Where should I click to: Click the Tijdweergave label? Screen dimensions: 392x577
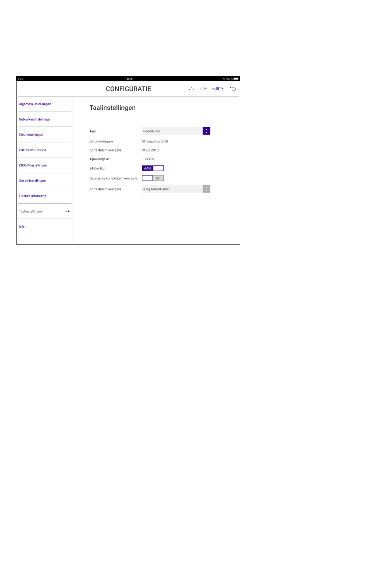99,159
